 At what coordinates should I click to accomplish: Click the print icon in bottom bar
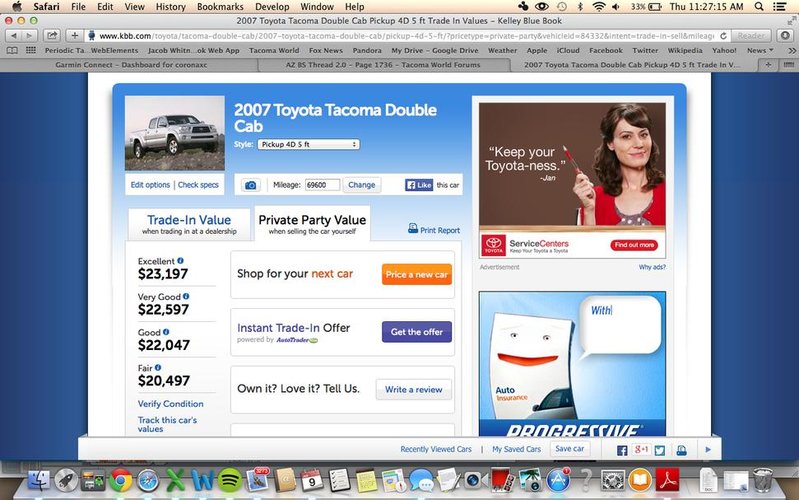[681, 450]
